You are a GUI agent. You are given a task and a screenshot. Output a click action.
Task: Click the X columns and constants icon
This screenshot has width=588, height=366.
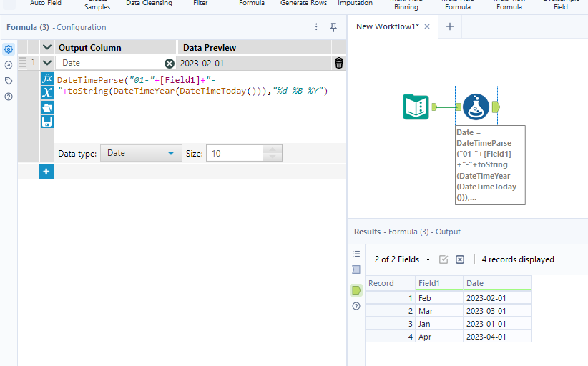47,93
